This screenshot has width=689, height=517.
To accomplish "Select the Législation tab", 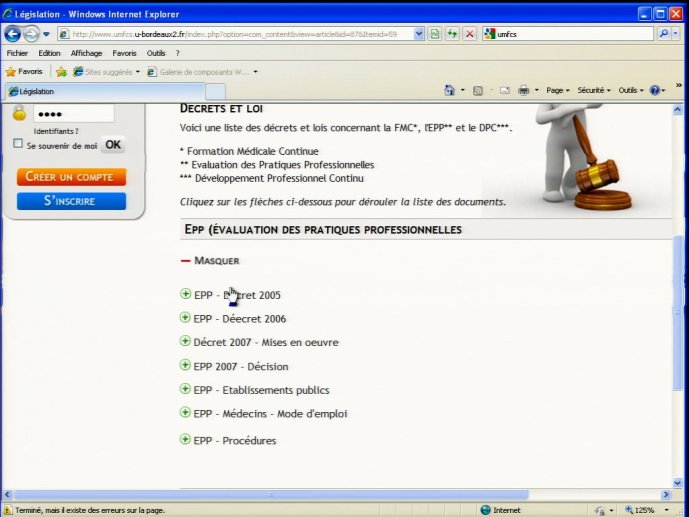I will (x=105, y=91).
